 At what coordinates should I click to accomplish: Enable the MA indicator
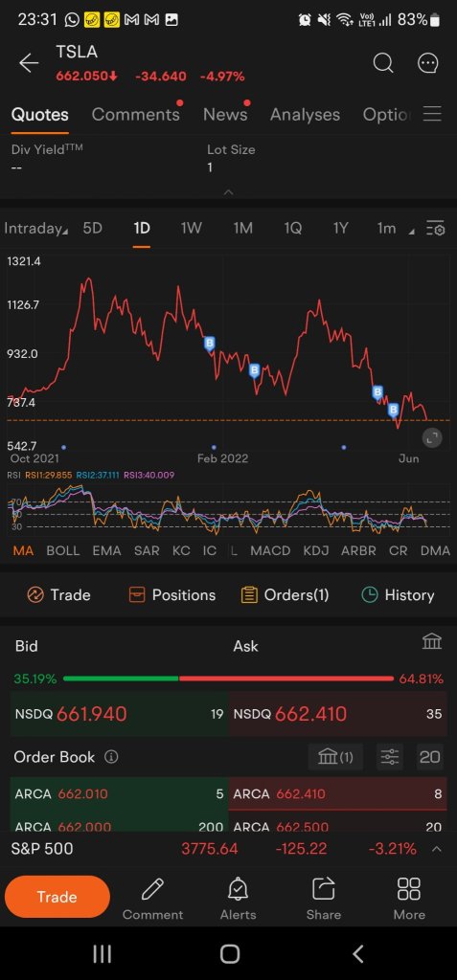pos(23,550)
